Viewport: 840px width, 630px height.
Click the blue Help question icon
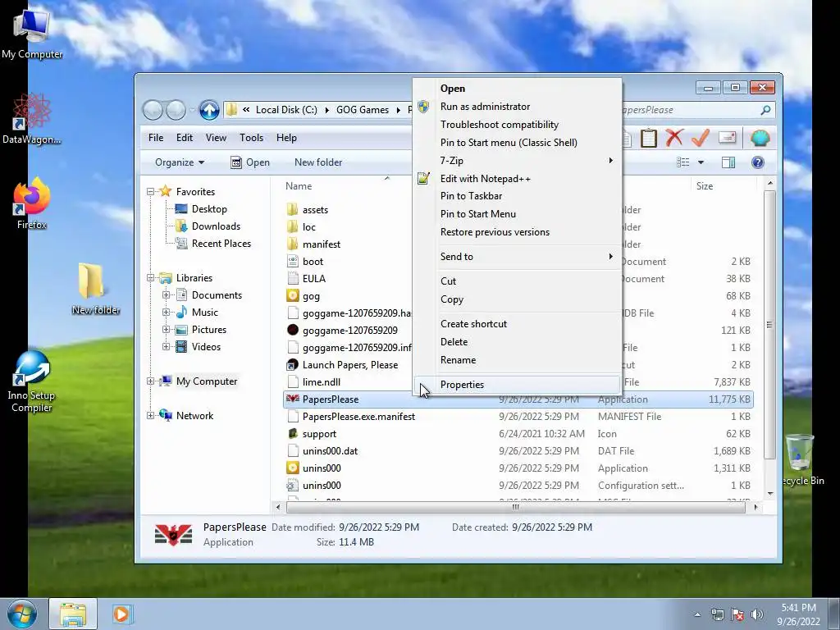tap(757, 162)
